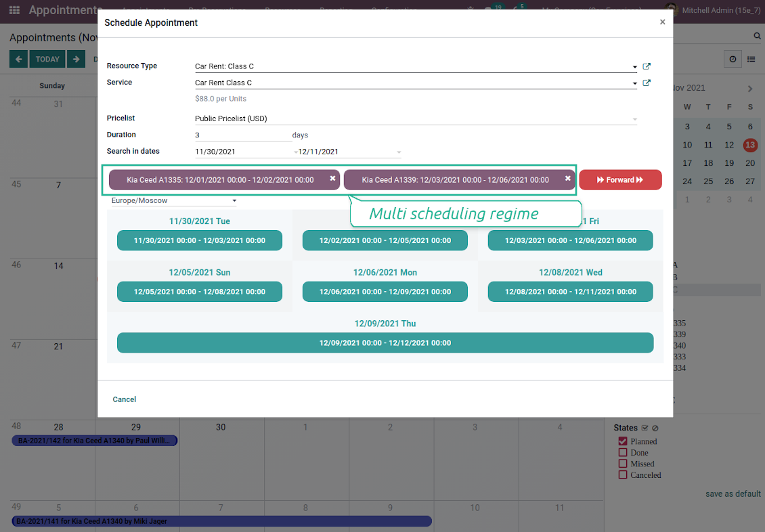Expand the Resource Type dropdown
765x532 pixels.
tap(634, 67)
